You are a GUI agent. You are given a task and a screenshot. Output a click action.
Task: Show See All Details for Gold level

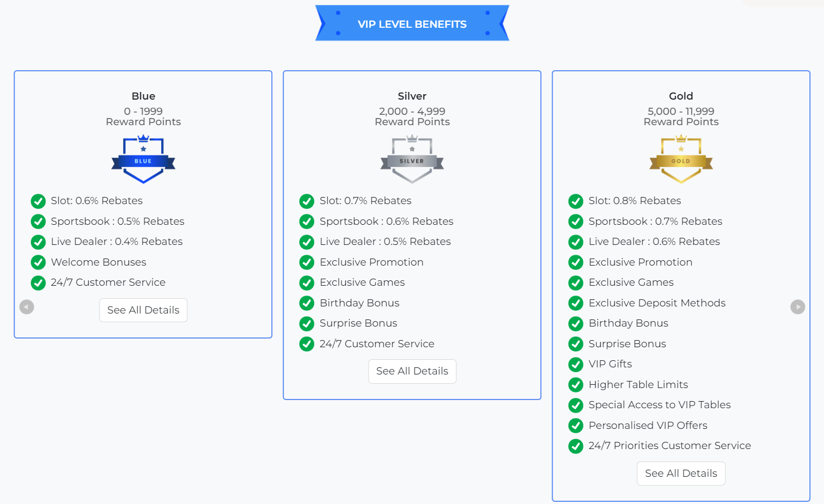coord(681,474)
